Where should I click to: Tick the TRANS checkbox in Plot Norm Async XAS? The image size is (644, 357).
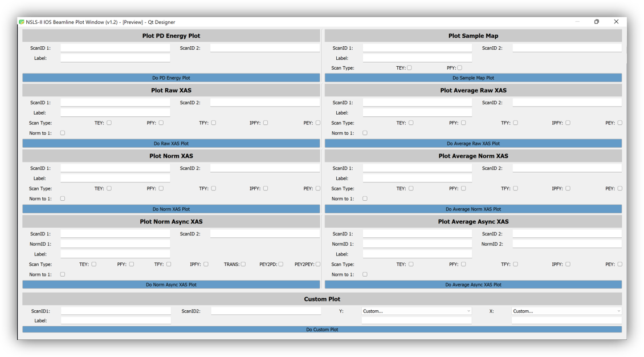pyautogui.click(x=243, y=264)
